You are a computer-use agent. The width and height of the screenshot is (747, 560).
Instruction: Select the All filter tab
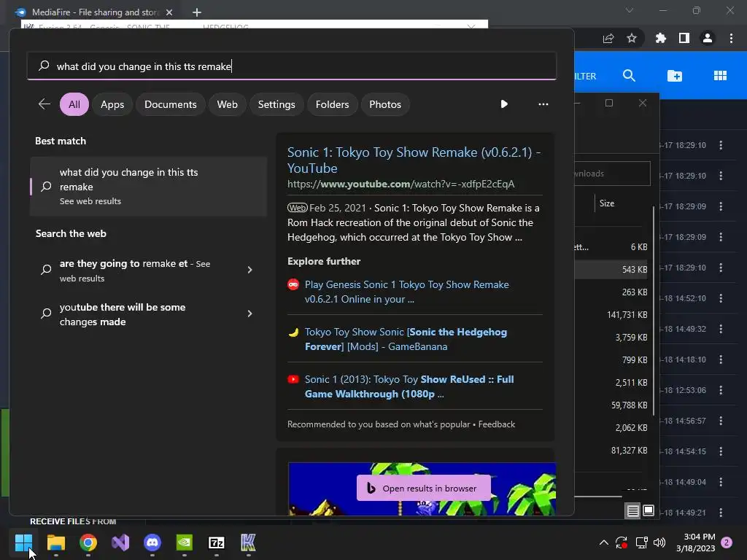click(x=74, y=104)
